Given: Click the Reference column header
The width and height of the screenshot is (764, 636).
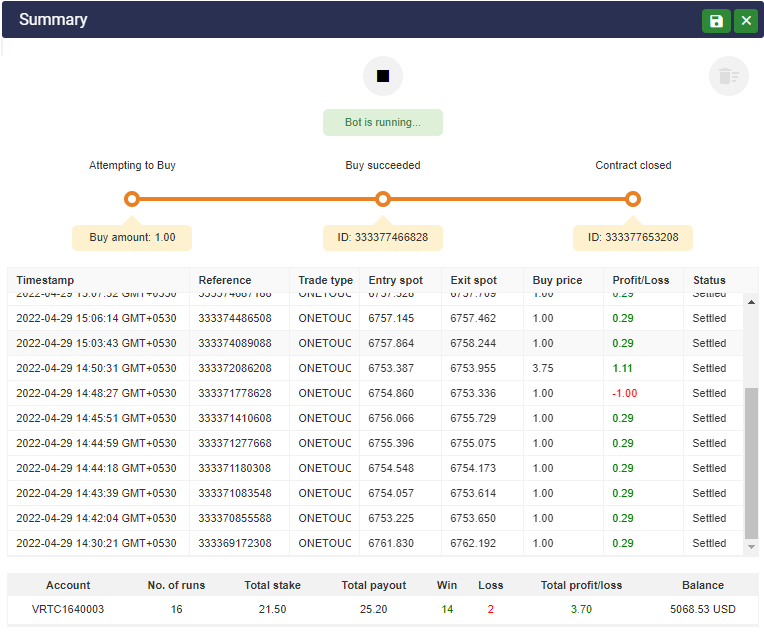Looking at the screenshot, I should pyautogui.click(x=225, y=280).
